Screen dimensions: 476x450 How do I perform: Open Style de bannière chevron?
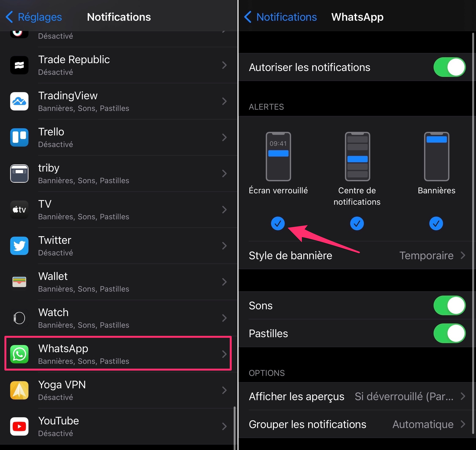(463, 255)
